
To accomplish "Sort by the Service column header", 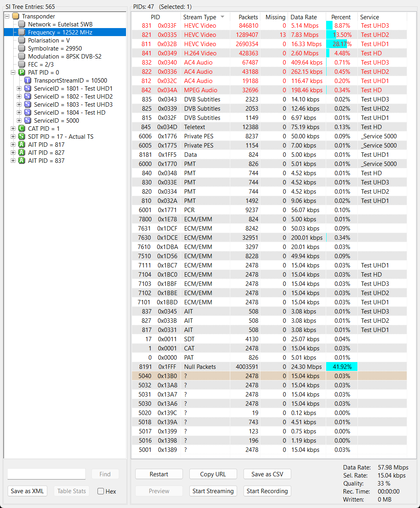I will coord(382,17).
